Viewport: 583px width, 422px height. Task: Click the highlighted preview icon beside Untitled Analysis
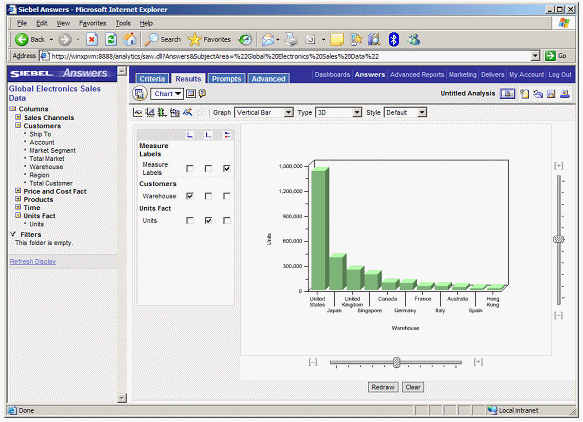(508, 94)
